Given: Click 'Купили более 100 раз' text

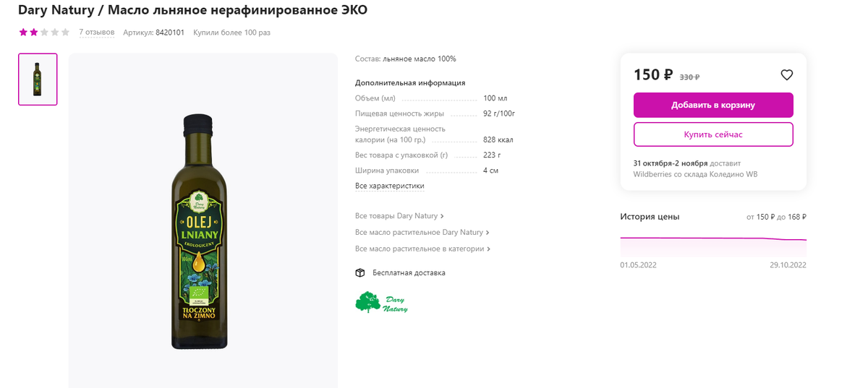Looking at the screenshot, I should [231, 33].
